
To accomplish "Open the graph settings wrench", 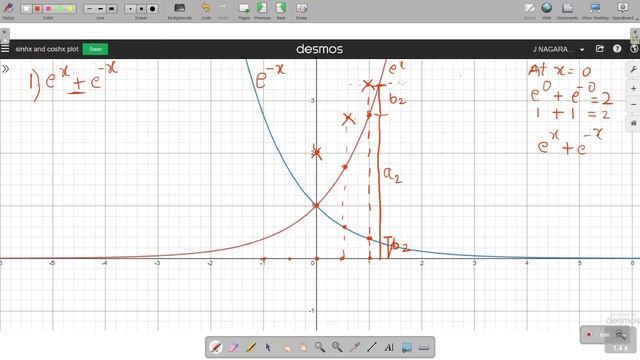I will pos(633,69).
